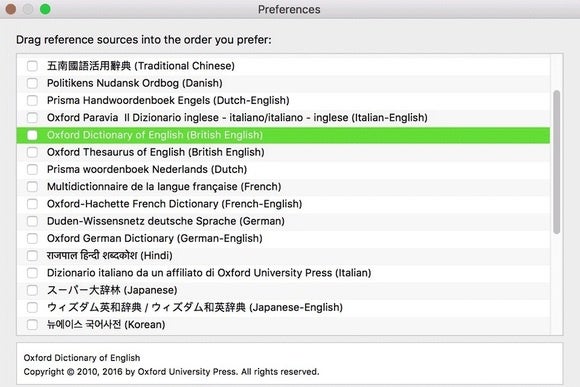Select Dizionario italiano Oxford University Press text

(x=209, y=273)
